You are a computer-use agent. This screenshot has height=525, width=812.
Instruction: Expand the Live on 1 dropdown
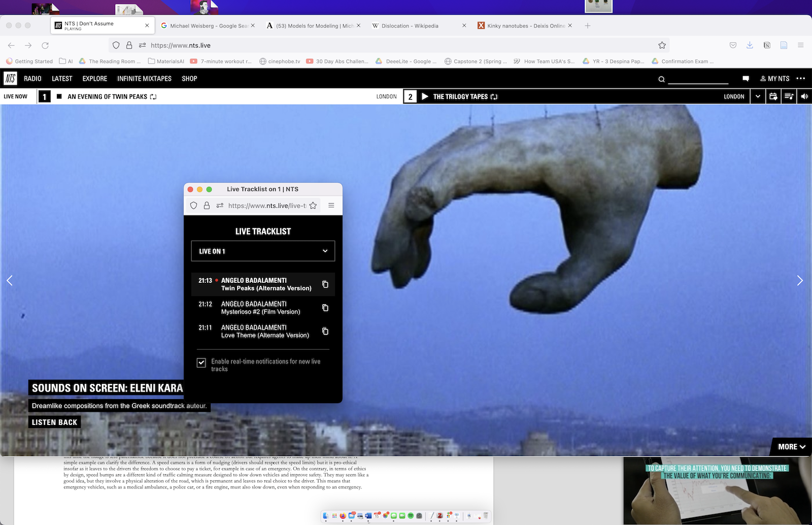(263, 251)
